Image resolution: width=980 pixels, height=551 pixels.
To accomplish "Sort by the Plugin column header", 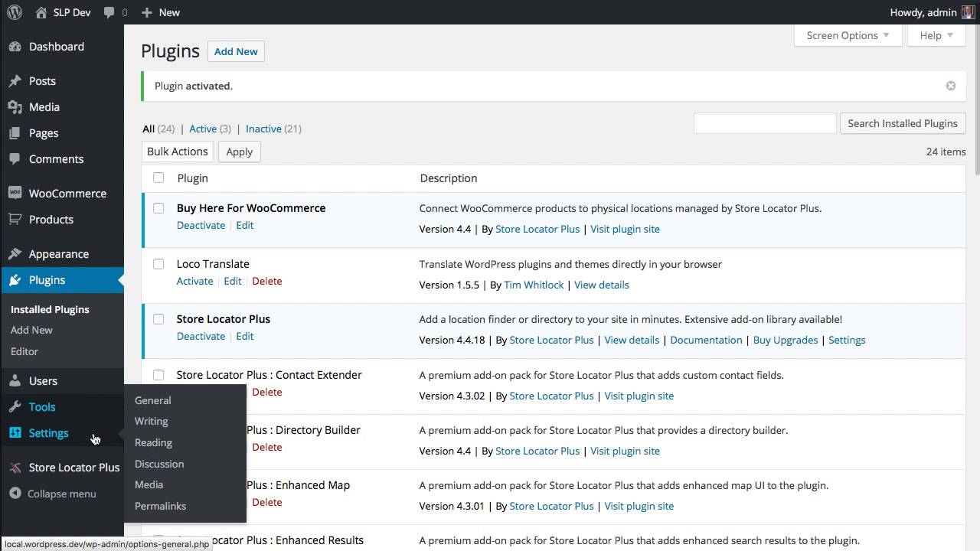I will 193,178.
